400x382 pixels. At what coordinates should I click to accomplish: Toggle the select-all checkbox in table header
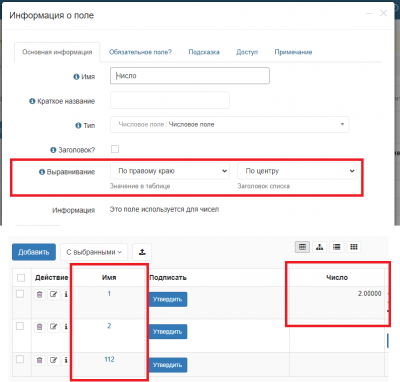pyautogui.click(x=21, y=278)
